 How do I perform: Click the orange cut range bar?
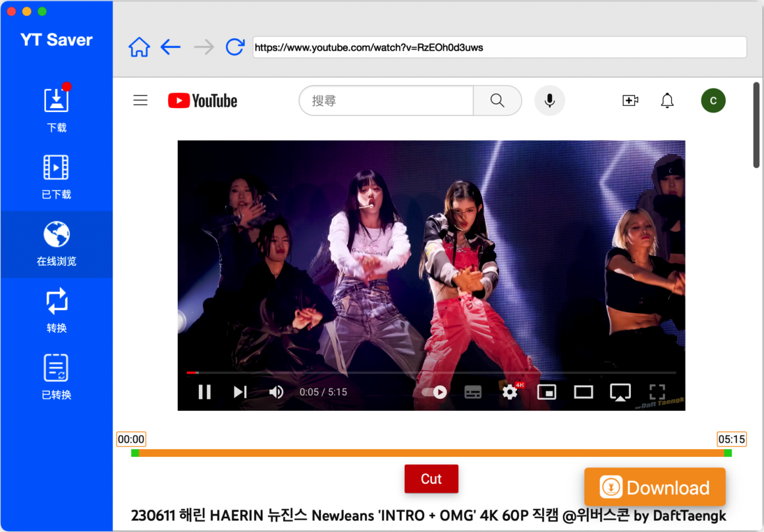pos(431,453)
